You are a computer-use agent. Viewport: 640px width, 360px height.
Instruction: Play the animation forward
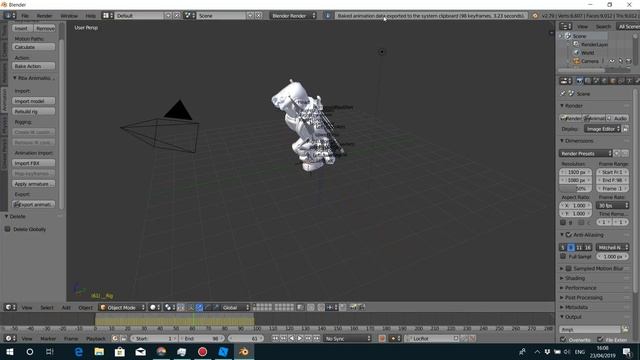300,338
